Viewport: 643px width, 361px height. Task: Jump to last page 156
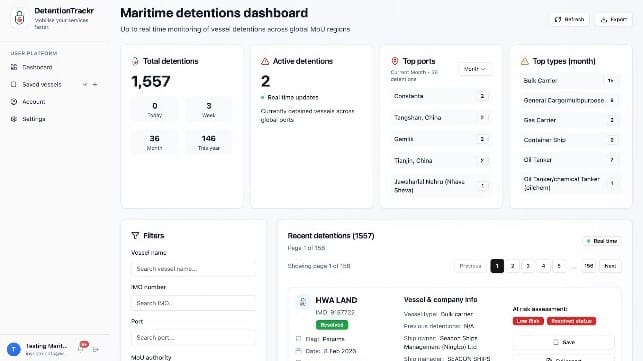(588, 266)
